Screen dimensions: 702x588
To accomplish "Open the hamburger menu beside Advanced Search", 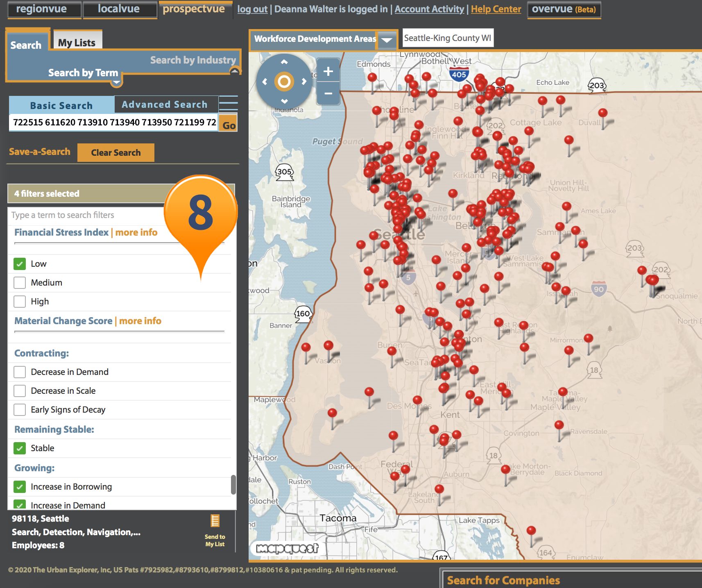I will pyautogui.click(x=229, y=103).
